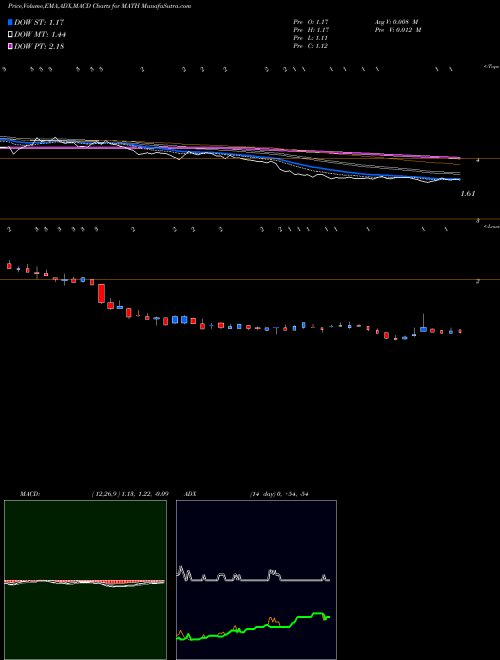Click the 'Pre C: 1.12' value
The height and width of the screenshot is (660, 500).
point(311,46)
